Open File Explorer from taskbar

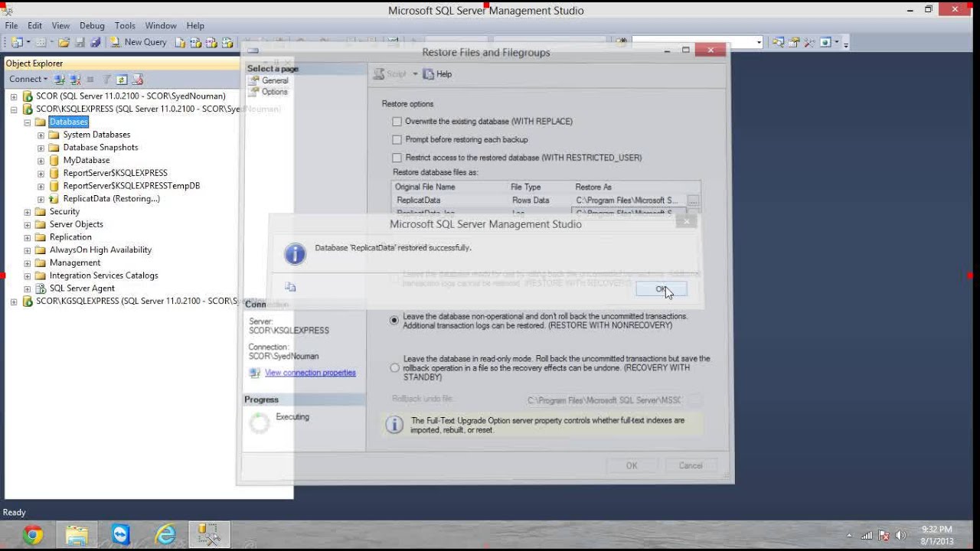point(77,534)
